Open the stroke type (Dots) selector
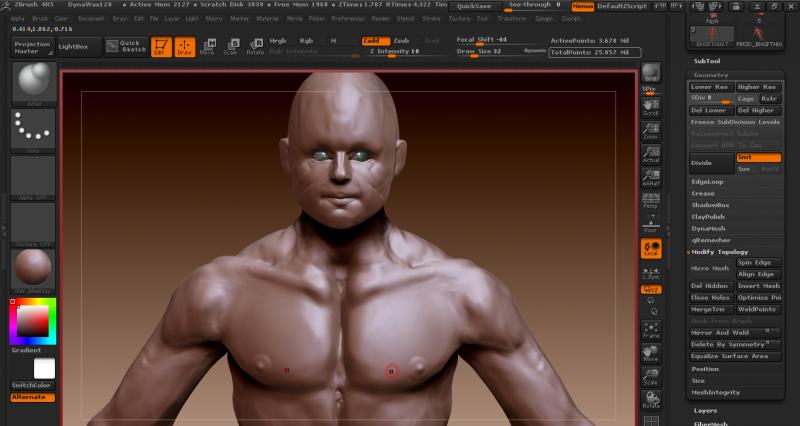 click(34, 131)
